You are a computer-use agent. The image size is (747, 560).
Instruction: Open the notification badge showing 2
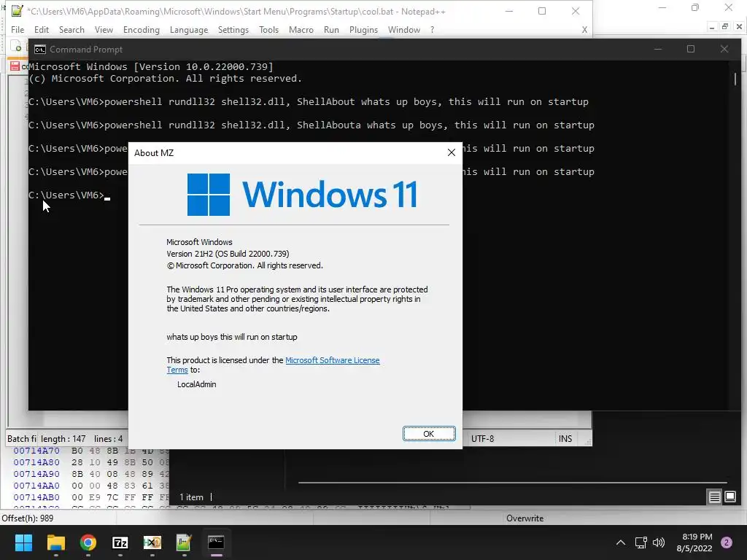(727, 542)
